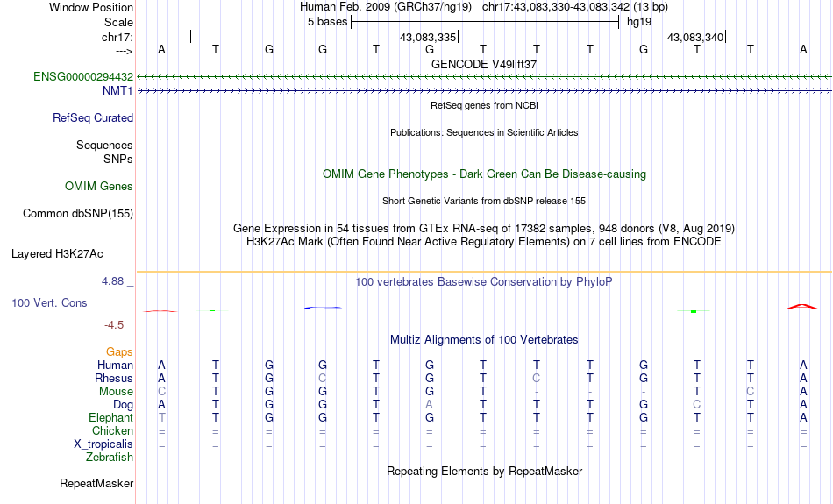This screenshot has height=504, width=833.
Task: Click the red PhyloP peak at last base
Action: pyautogui.click(x=802, y=307)
